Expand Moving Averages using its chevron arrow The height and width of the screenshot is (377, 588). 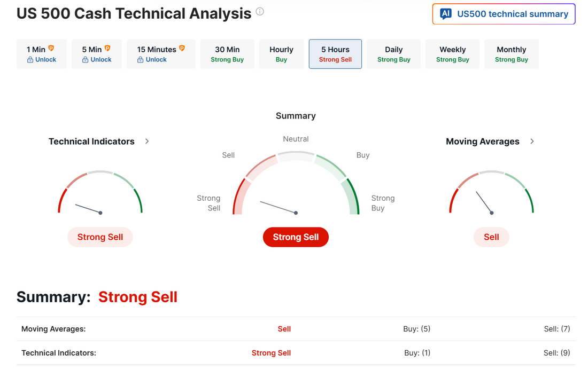[x=532, y=142]
